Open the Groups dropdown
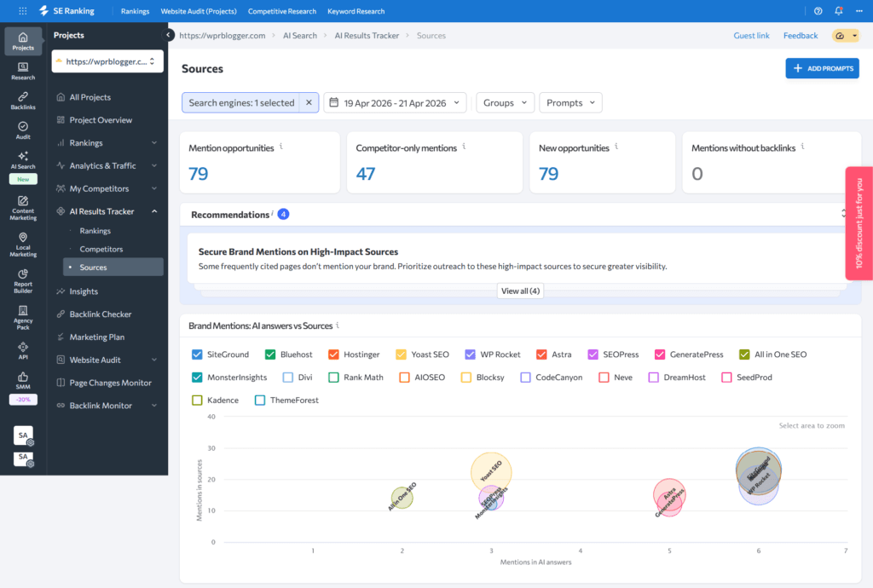This screenshot has width=873, height=588. (505, 103)
